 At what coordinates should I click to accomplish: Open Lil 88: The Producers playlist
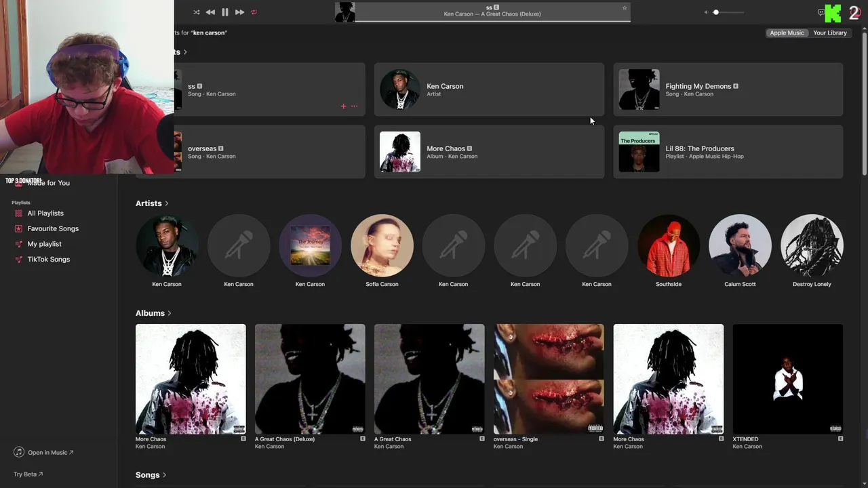pyautogui.click(x=728, y=152)
